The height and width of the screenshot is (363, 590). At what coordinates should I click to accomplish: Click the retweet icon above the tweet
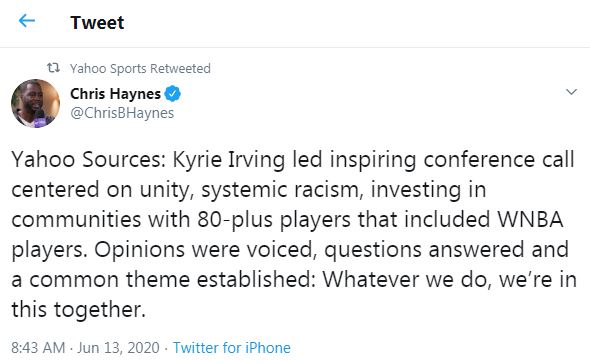[53, 68]
